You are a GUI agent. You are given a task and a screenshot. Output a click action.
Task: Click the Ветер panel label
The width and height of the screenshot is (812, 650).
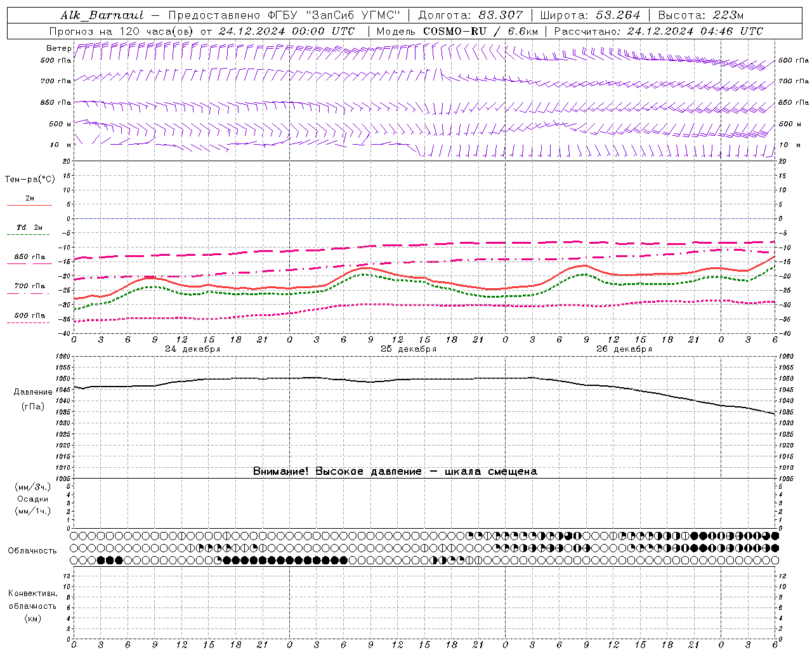click(58, 48)
